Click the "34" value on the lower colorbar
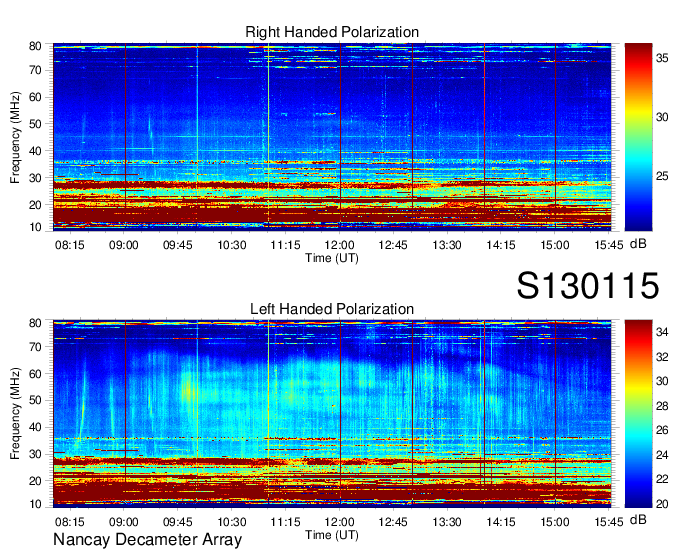Screen dimensions: 680x552 coord(662,332)
